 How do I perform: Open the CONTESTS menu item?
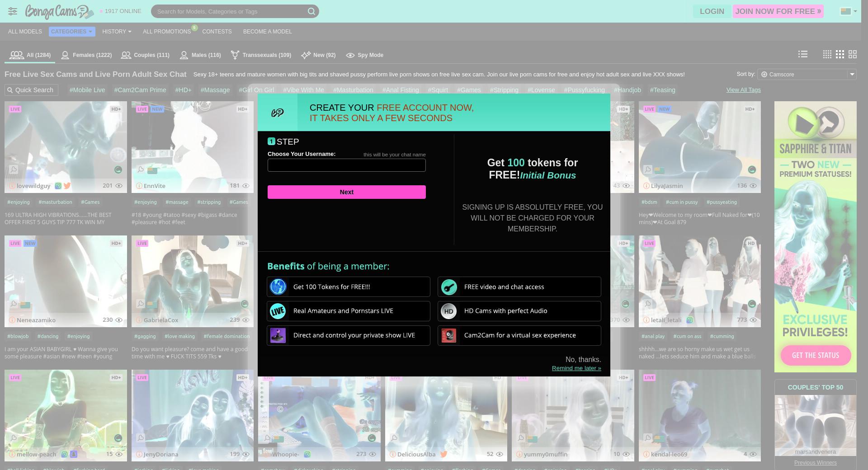pyautogui.click(x=217, y=32)
